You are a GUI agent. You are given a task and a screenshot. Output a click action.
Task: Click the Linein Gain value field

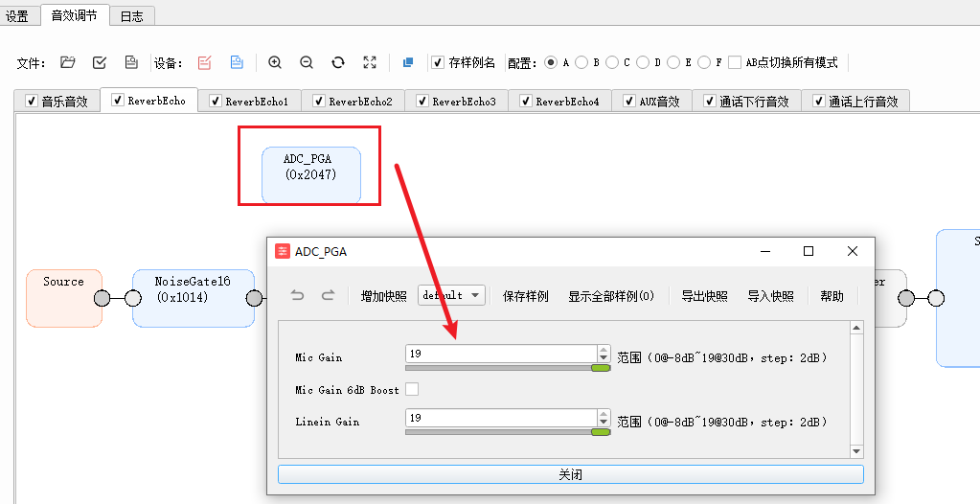point(501,418)
